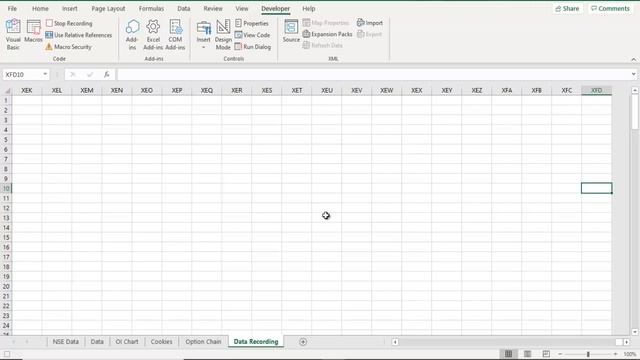The image size is (640, 360).
Task: Open the Add-ins manager
Action: (x=132, y=35)
